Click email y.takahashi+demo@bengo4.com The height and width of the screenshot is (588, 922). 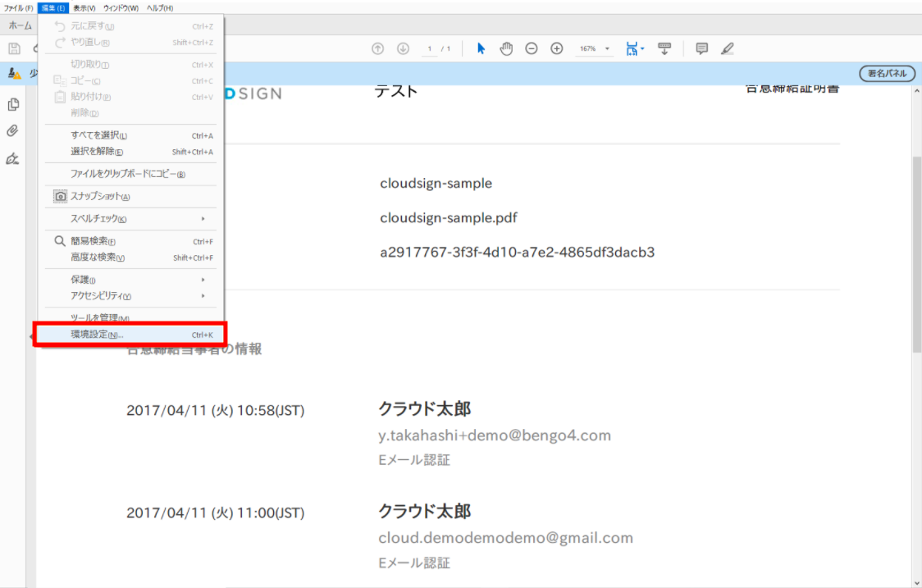[495, 435]
